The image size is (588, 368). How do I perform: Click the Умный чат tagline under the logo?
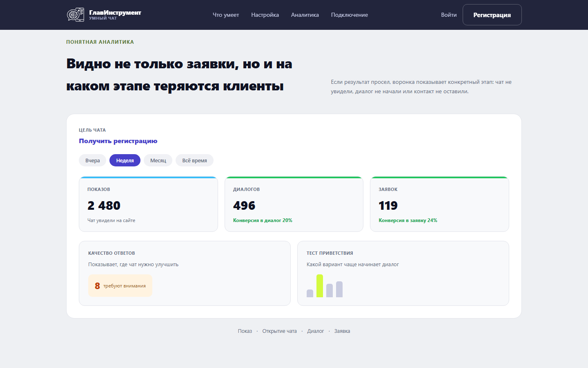(x=103, y=18)
